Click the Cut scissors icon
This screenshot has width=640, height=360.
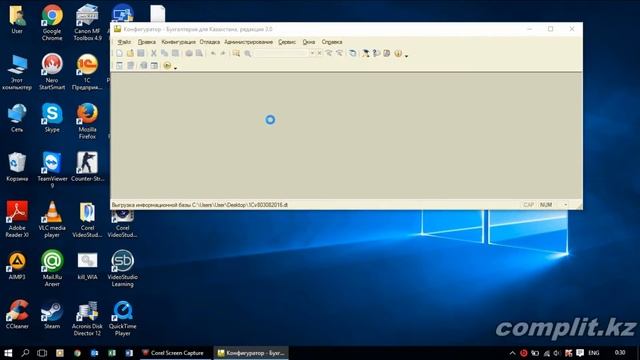point(153,53)
